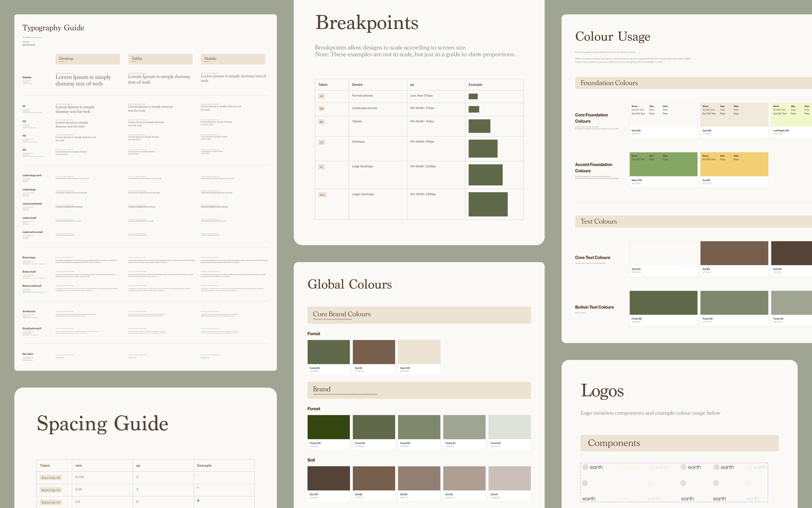This screenshot has height=508, width=812.
Task: Click the $spacing-01 token
Action: (x=51, y=478)
